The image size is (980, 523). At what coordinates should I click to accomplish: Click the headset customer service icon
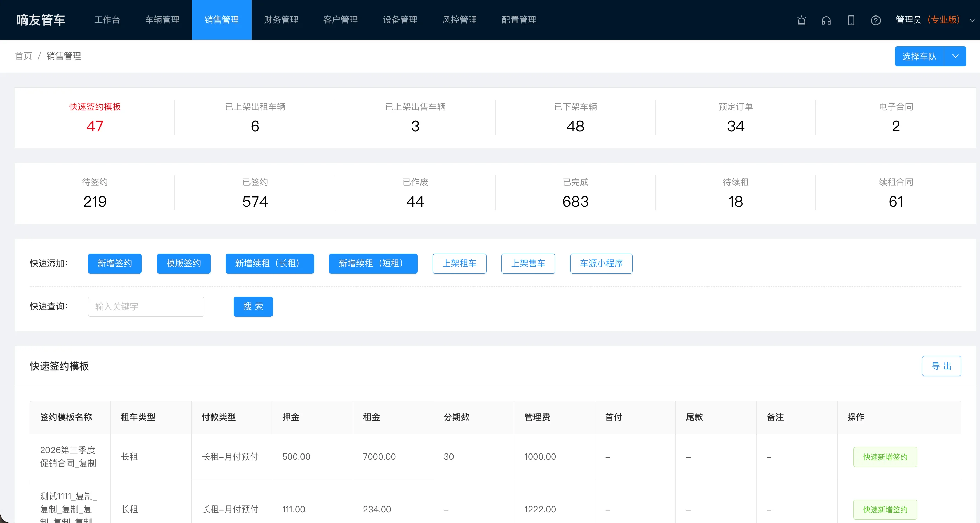(x=826, y=20)
